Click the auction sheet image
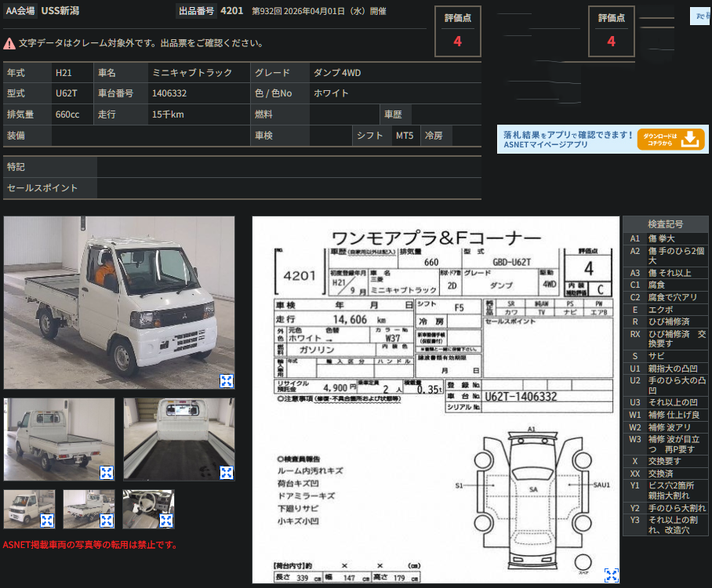 point(436,400)
